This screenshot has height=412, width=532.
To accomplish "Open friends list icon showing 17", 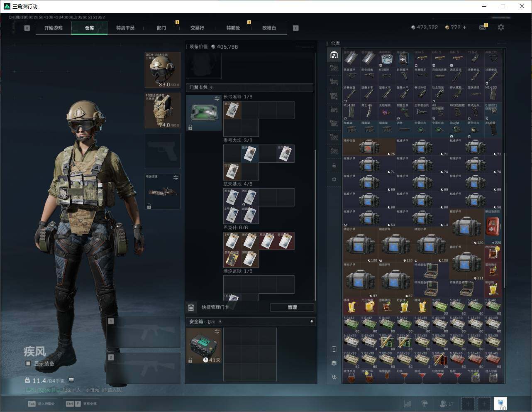I will click(x=446, y=404).
